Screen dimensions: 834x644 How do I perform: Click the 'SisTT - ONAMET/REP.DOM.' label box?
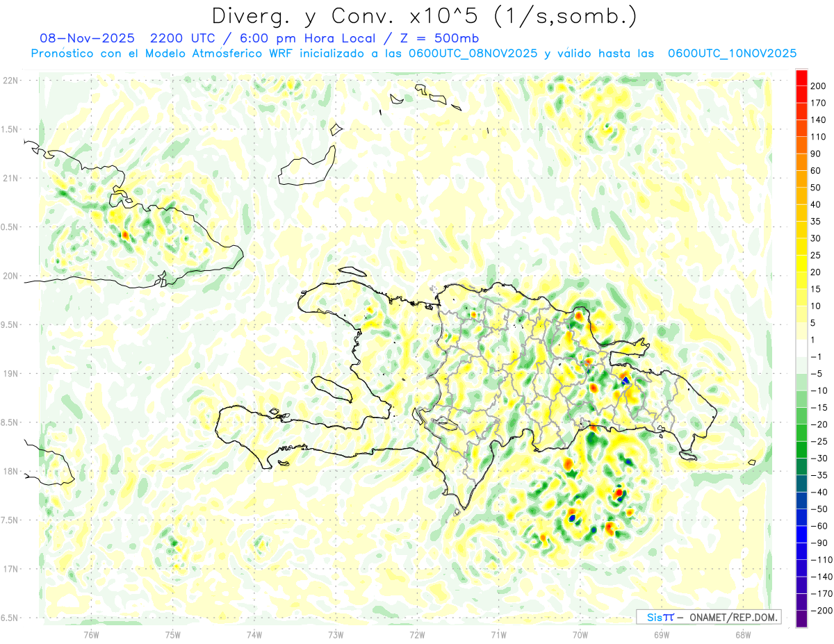tap(709, 617)
